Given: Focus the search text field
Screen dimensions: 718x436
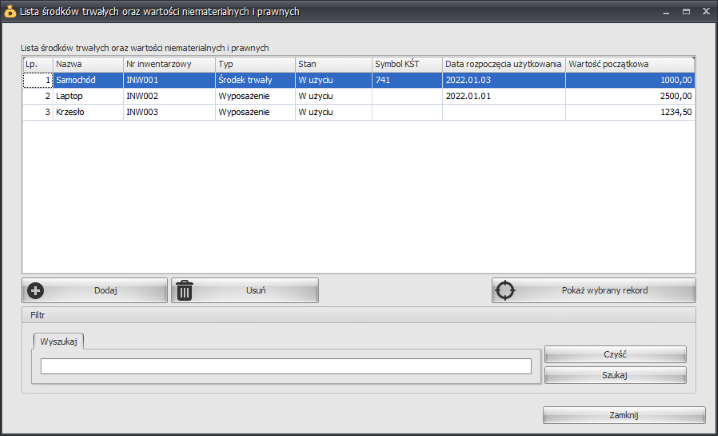Looking at the screenshot, I should (x=286, y=366).
